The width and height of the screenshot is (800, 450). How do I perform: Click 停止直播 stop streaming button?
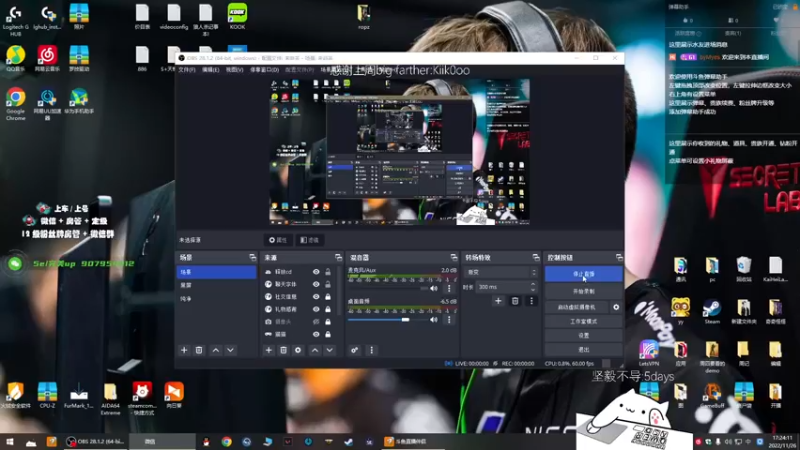(x=583, y=274)
